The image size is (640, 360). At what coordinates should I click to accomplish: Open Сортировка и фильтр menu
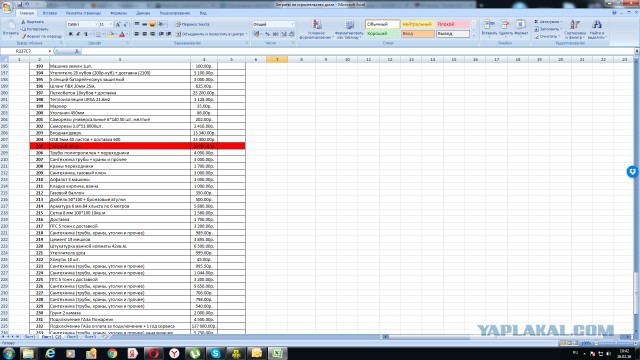coord(575,29)
